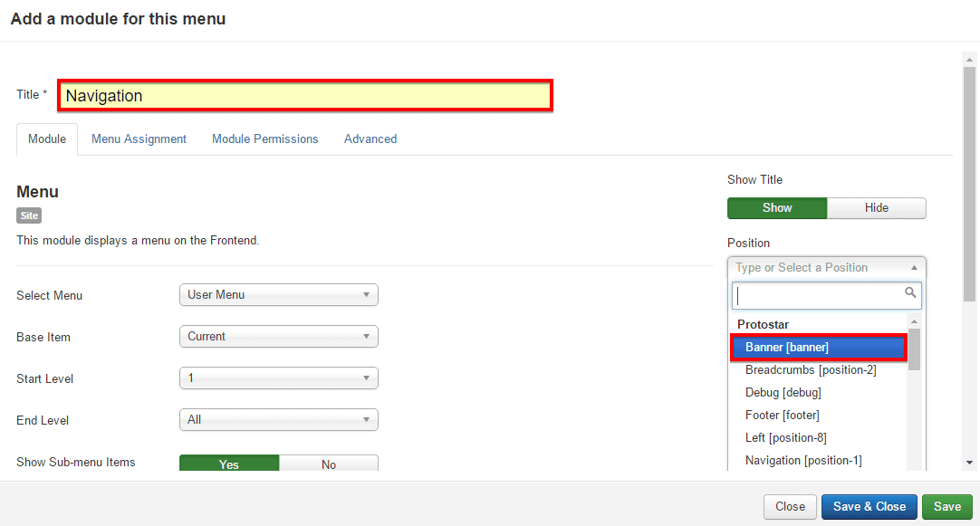The width and height of the screenshot is (980, 526).
Task: Expand the Base Item dropdown
Action: (278, 337)
